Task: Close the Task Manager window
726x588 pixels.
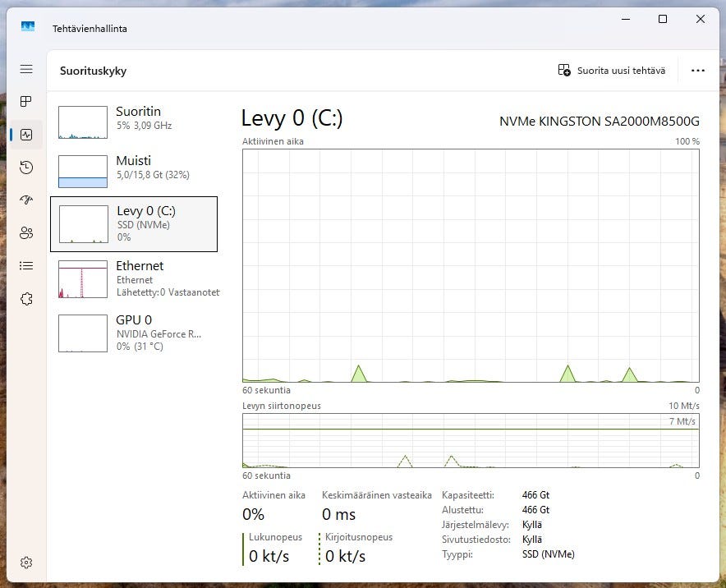Action: [x=700, y=19]
